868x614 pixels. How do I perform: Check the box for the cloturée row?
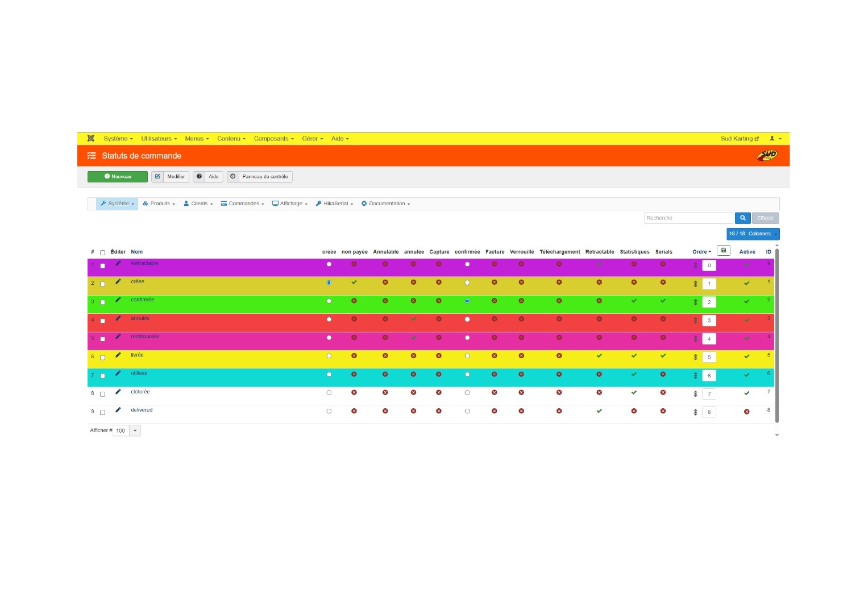[x=103, y=394]
